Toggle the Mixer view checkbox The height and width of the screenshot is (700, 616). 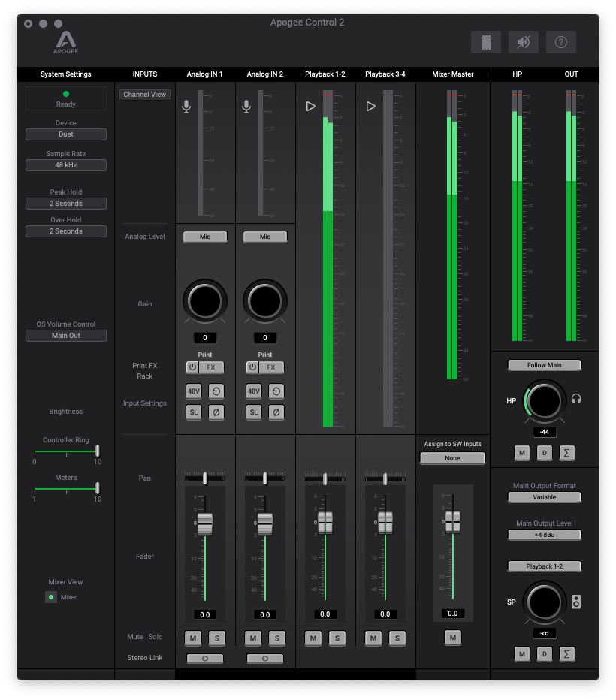click(x=51, y=597)
